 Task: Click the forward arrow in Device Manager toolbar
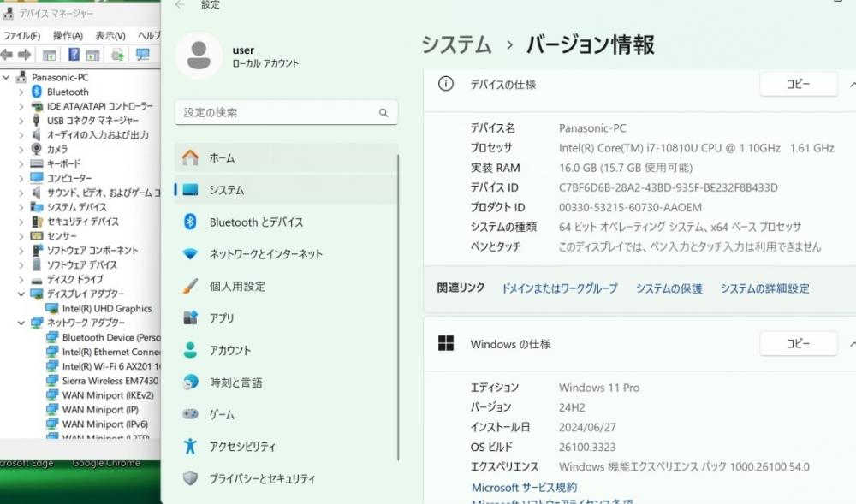25,55
